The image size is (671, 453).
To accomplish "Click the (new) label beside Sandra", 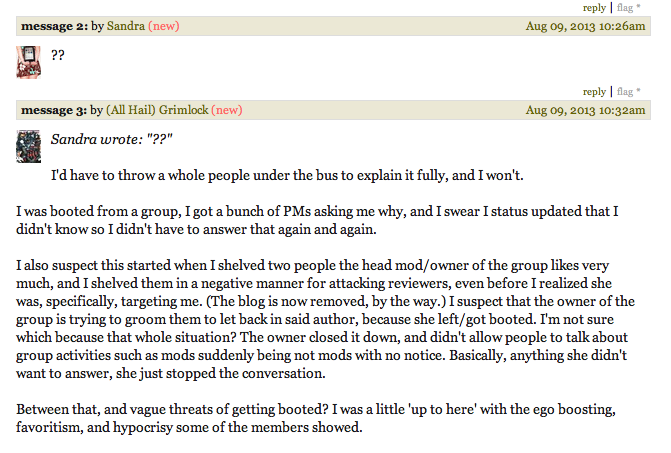I will (x=164, y=26).
